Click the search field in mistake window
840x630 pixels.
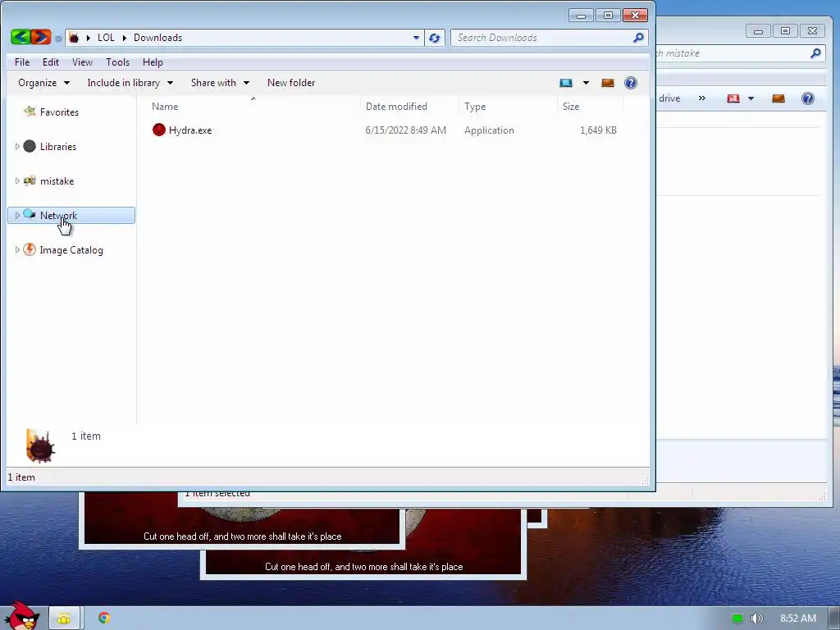point(741,53)
